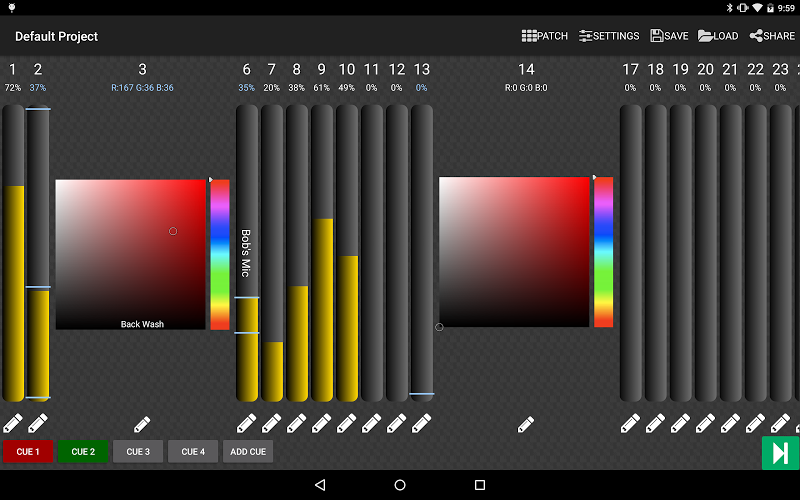Click the Default Project title

pyautogui.click(x=56, y=36)
